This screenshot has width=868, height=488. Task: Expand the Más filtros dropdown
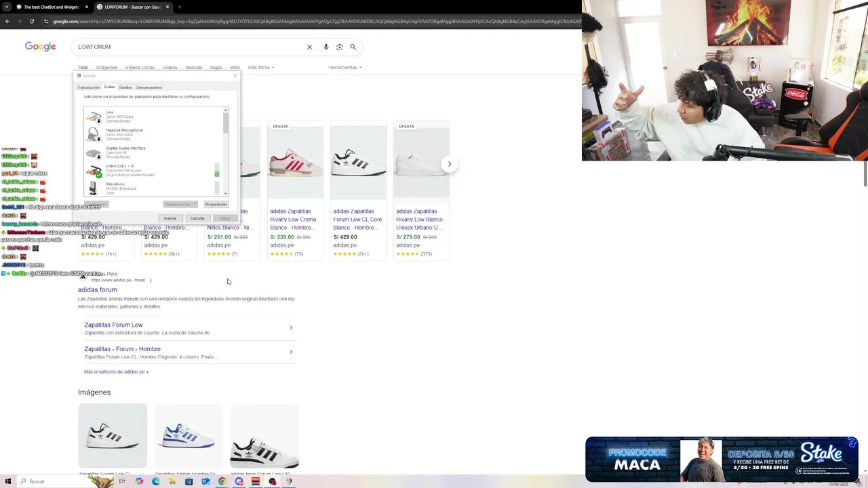pos(260,67)
